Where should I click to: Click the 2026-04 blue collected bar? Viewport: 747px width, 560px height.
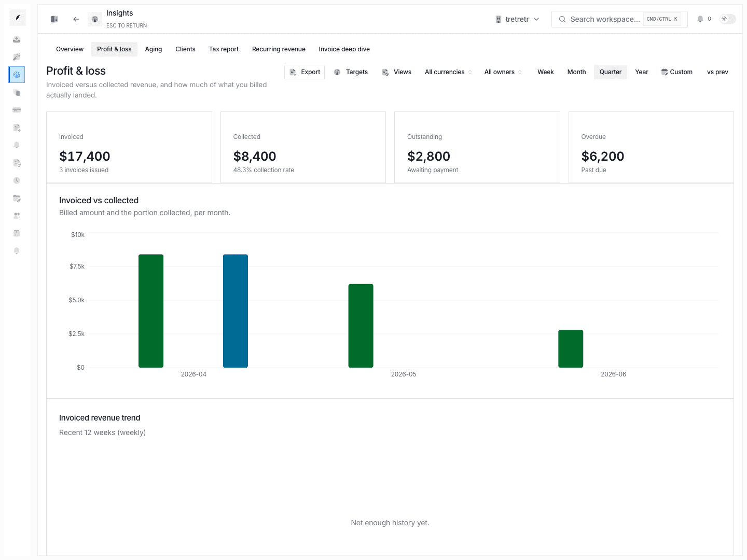click(x=236, y=311)
